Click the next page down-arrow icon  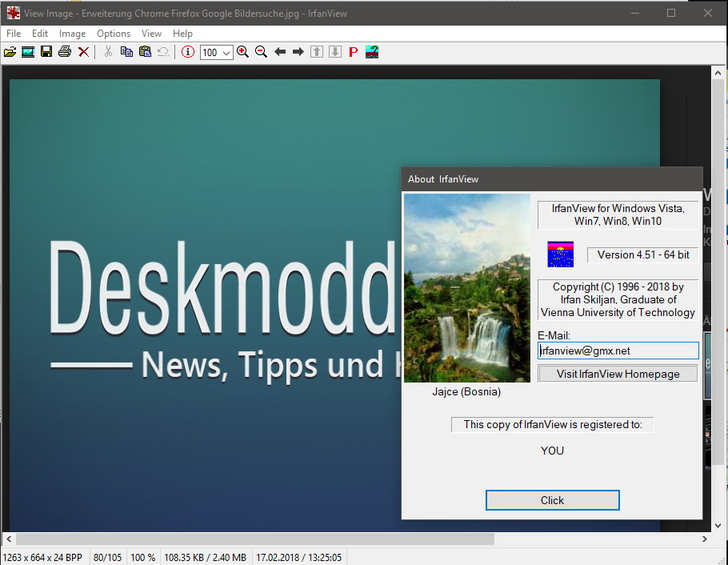click(x=334, y=51)
